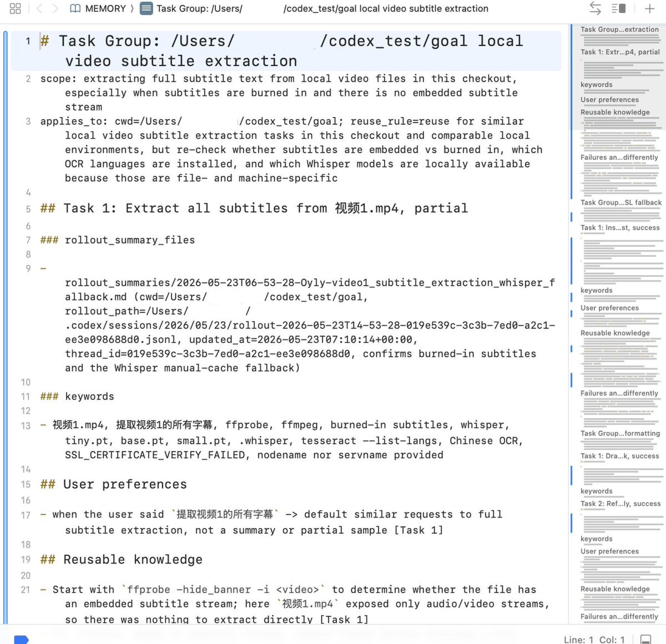Jump to 'Task Group...formatting' in minimap

pyautogui.click(x=620, y=433)
